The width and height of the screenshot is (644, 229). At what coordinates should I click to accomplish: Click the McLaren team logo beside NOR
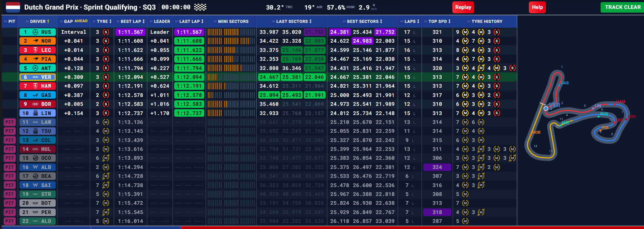tap(35, 41)
